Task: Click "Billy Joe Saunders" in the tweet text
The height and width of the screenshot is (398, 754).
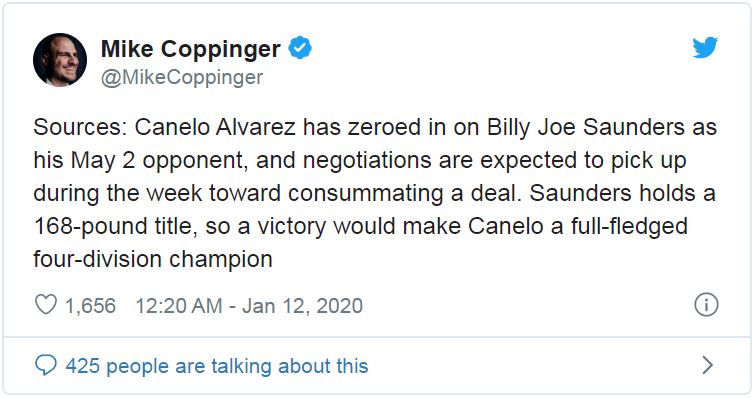Action: coord(586,127)
